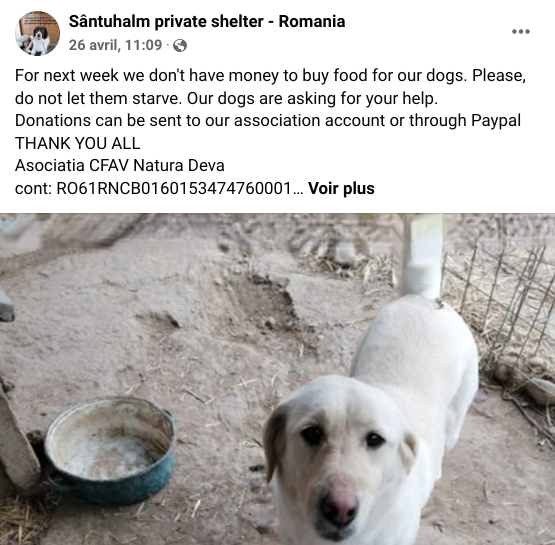The width and height of the screenshot is (555, 545).
Task: Open the 26 avril, 11:09 timestamp link
Action: (x=115, y=45)
